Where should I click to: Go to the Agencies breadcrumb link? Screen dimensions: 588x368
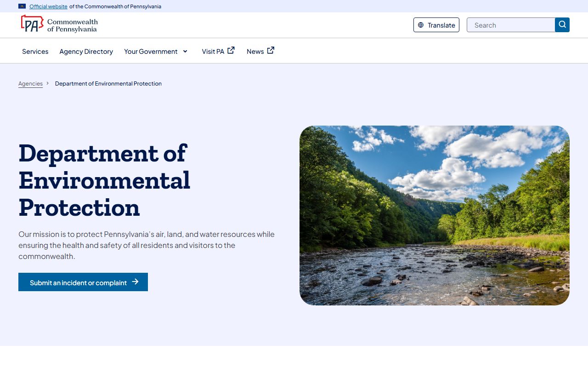30,83
